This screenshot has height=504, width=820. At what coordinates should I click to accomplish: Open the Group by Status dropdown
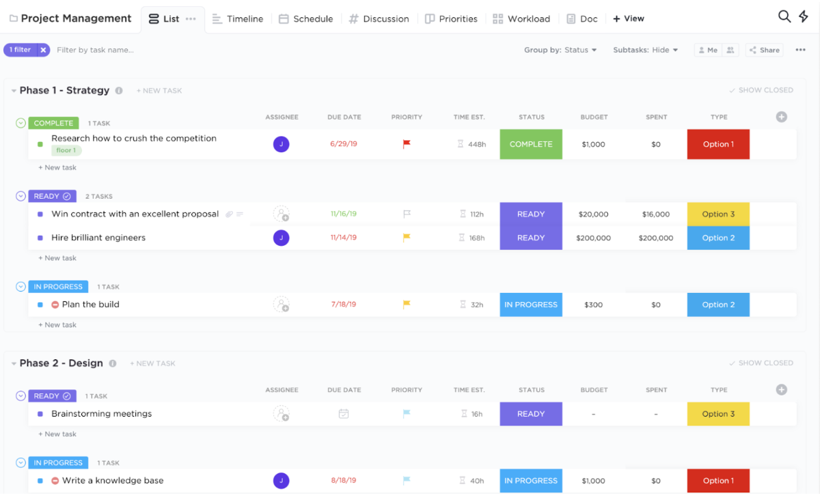click(x=560, y=50)
